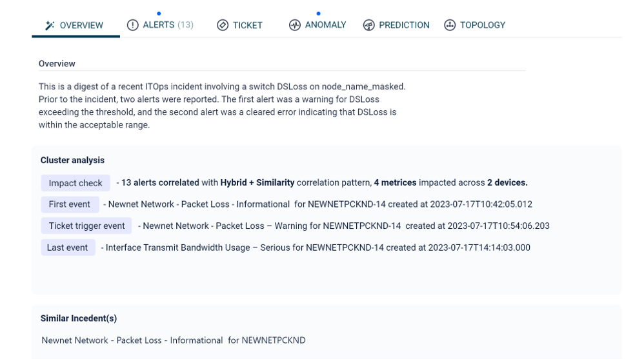
Task: Click the Anomaly pulse icon
Action: (x=295, y=25)
